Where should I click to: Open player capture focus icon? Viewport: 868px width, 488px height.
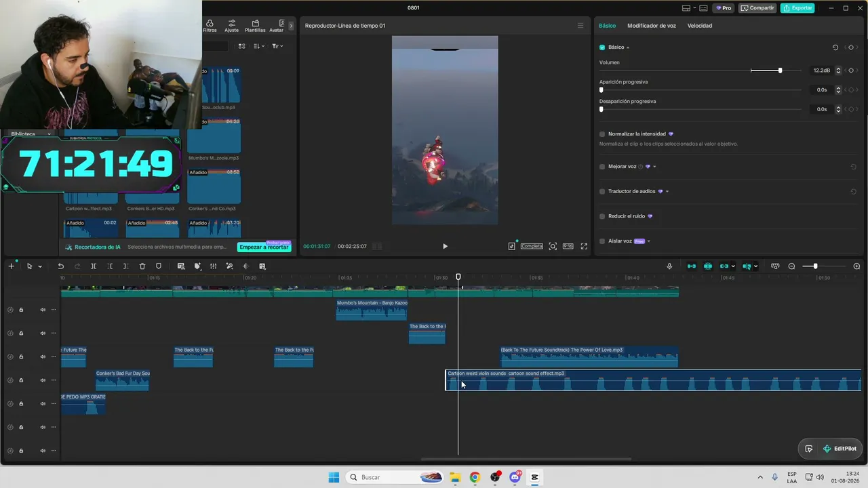(553, 246)
